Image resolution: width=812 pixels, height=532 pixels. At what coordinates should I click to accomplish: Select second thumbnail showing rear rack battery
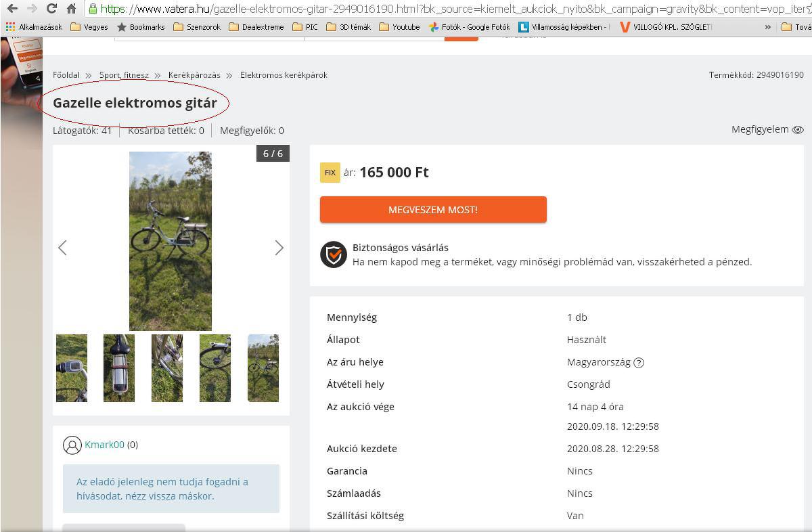point(119,368)
